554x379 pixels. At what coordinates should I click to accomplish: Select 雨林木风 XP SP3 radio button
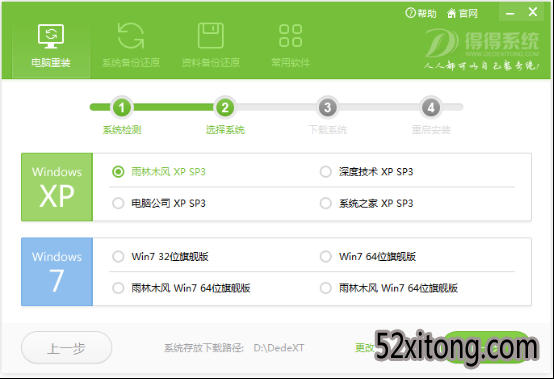(x=118, y=172)
